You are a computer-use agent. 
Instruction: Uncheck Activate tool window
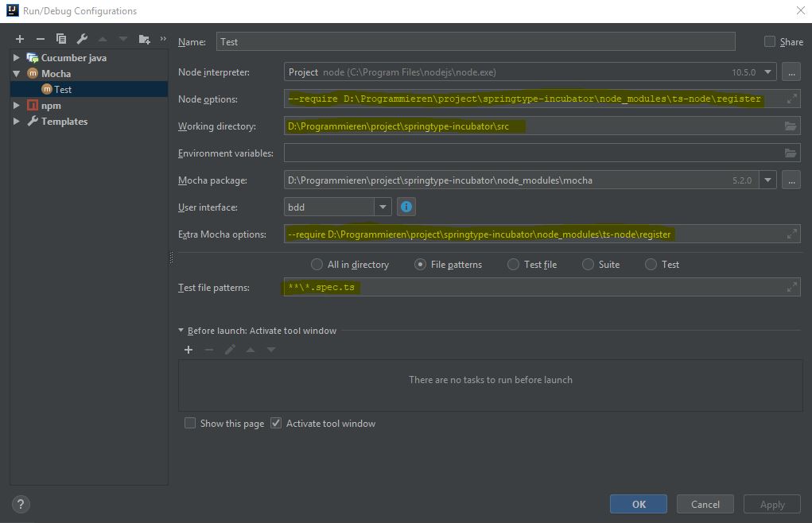point(276,423)
